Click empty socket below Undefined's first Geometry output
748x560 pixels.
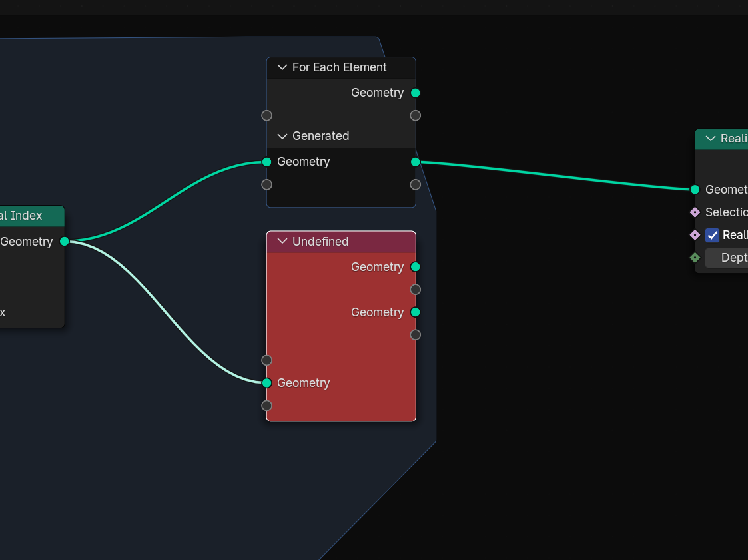(416, 290)
